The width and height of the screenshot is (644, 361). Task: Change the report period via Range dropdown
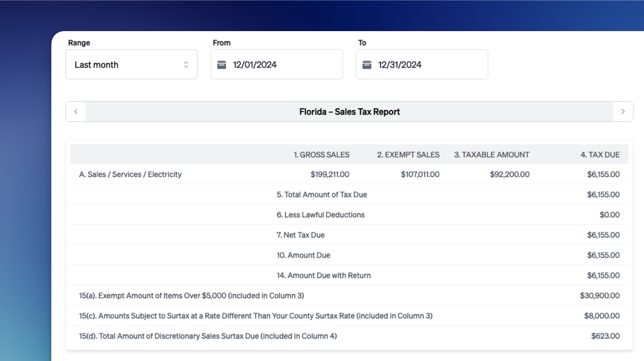pyautogui.click(x=131, y=64)
